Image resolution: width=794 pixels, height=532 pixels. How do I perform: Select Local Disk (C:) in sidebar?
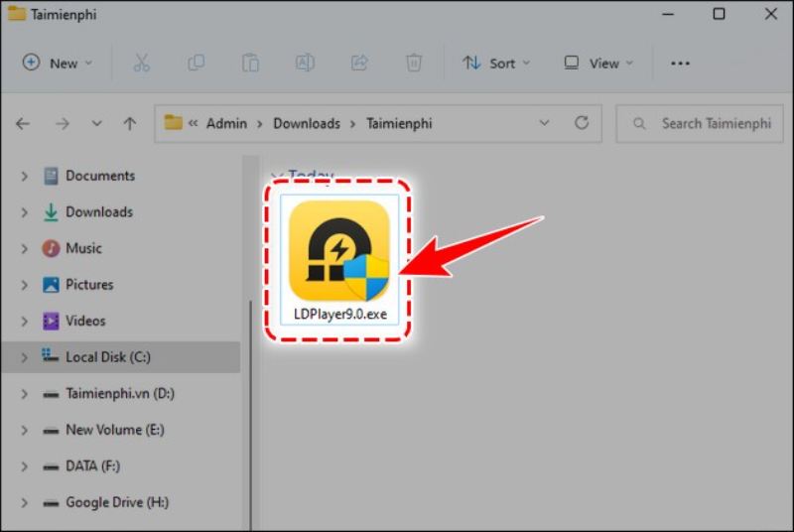[x=107, y=356]
